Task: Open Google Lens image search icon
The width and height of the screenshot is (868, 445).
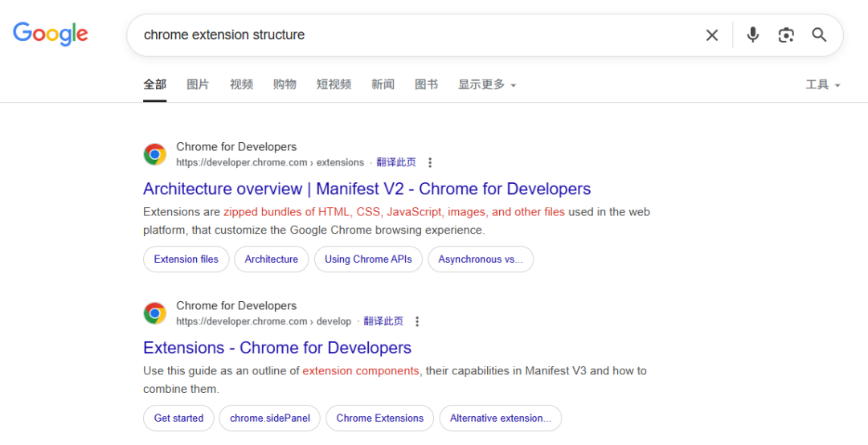Action: [x=786, y=35]
